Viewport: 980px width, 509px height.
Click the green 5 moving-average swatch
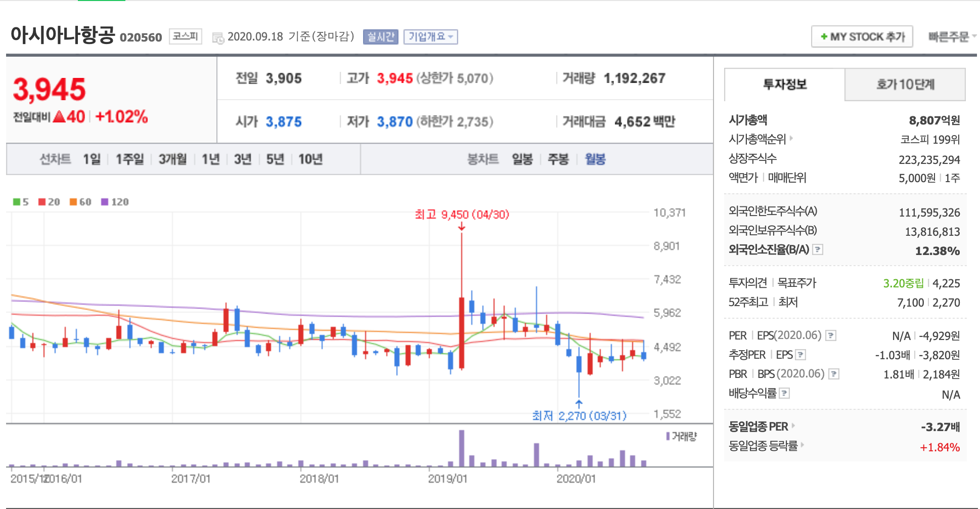click(x=17, y=202)
